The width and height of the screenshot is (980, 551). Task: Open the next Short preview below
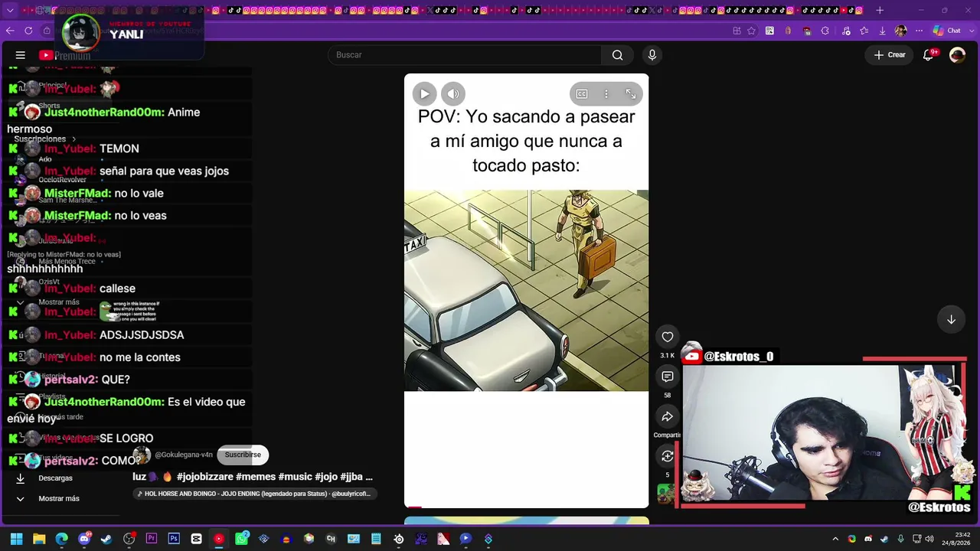pyautogui.click(x=526, y=521)
